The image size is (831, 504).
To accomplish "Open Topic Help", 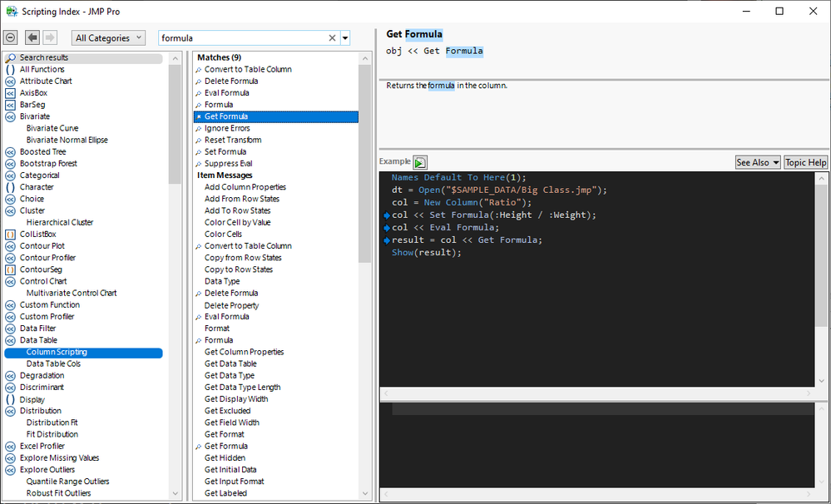I will click(805, 162).
